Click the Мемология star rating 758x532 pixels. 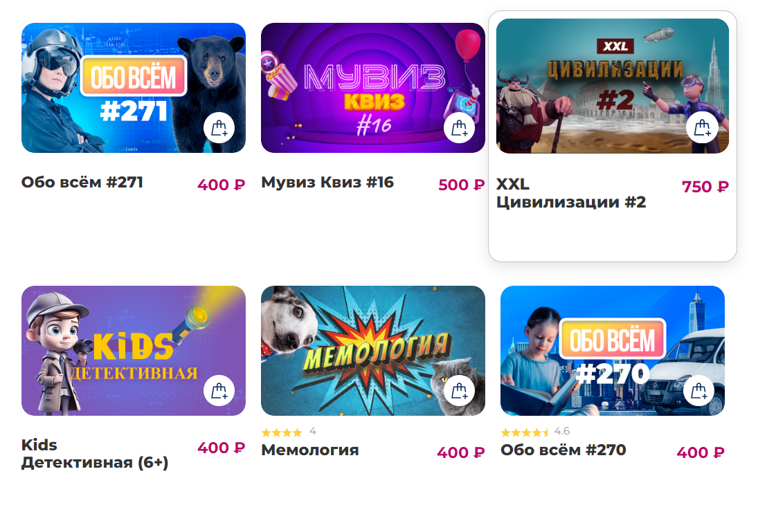289,432
